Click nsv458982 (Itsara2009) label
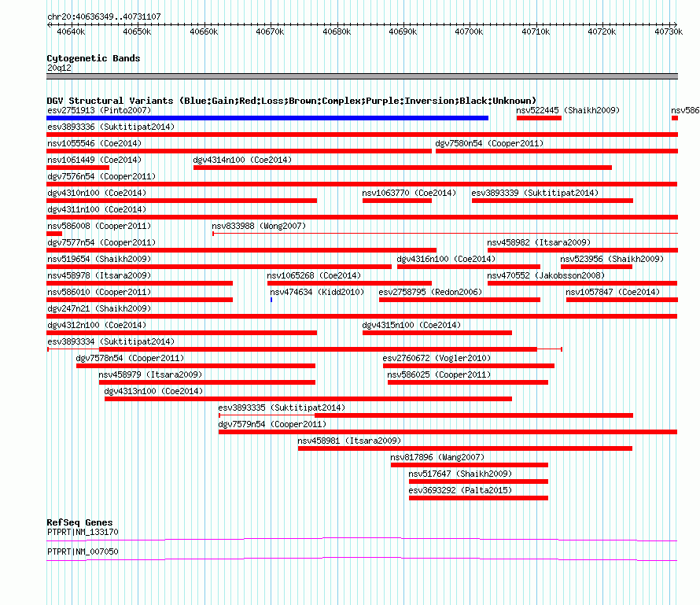The height and width of the screenshot is (605, 700). coord(539,242)
